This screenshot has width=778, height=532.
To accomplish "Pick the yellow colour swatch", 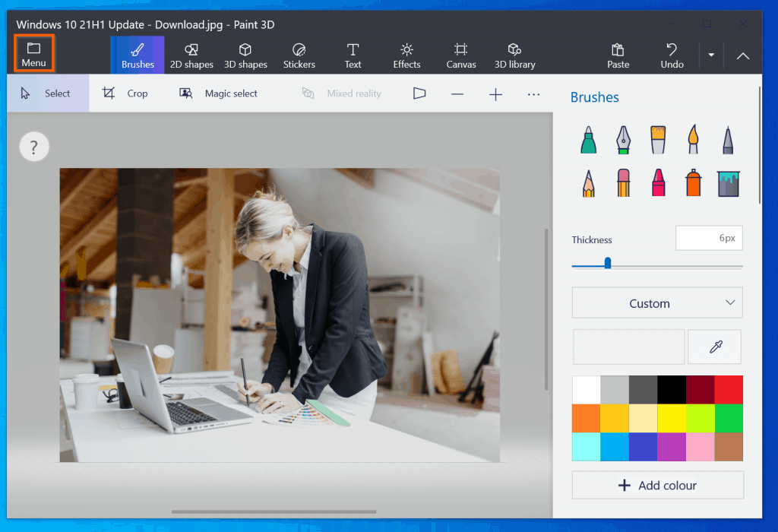I will [x=672, y=418].
